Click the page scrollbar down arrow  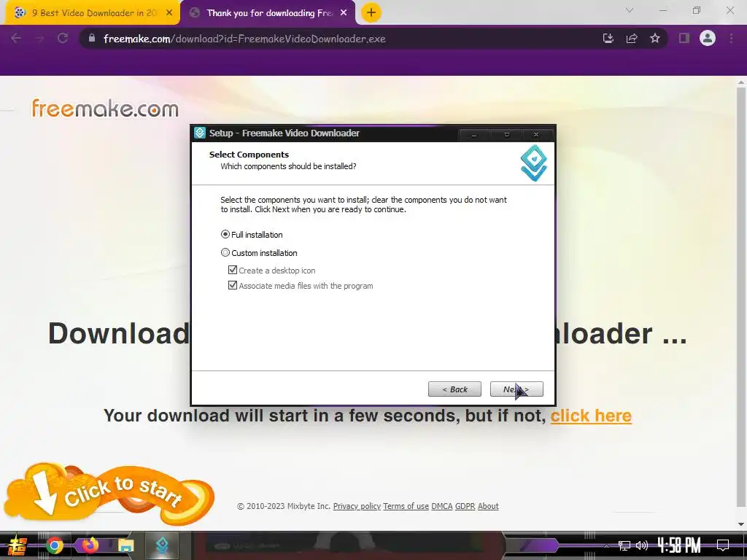[x=741, y=524]
